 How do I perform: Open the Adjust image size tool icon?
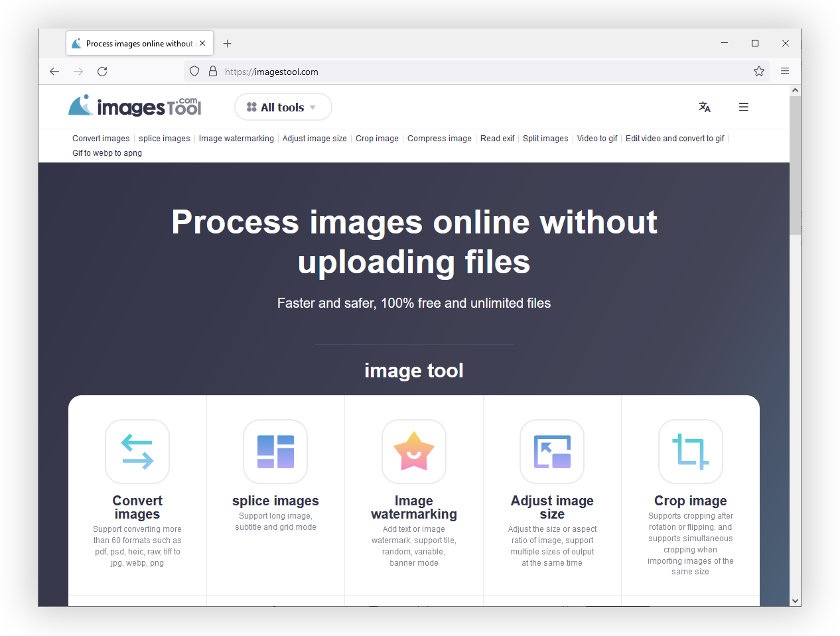point(552,452)
